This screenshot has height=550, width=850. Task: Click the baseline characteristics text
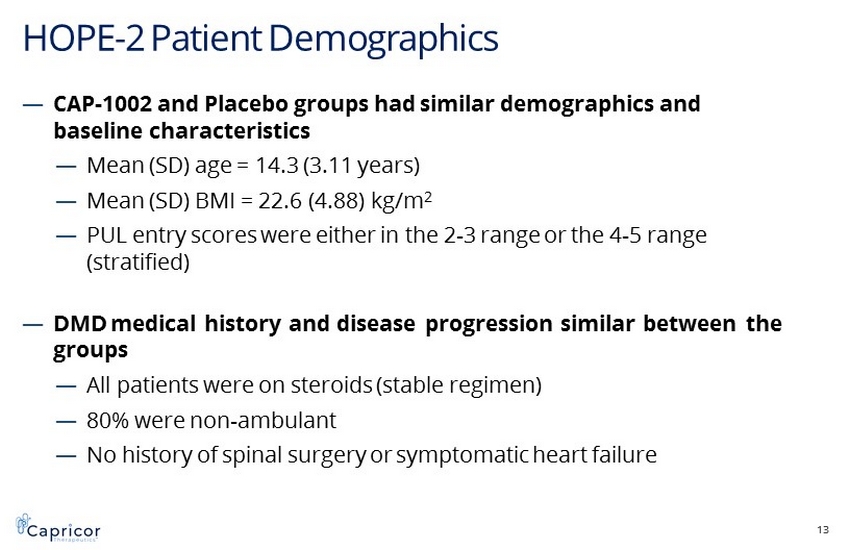pos(181,131)
